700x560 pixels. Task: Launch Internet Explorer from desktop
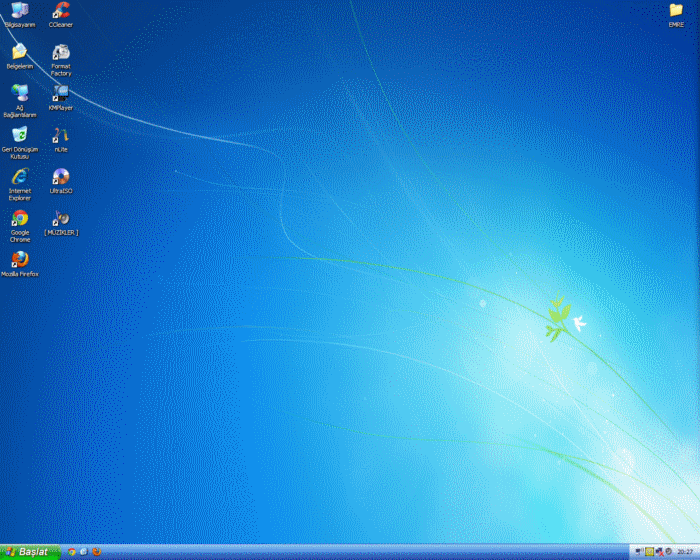coord(19,177)
